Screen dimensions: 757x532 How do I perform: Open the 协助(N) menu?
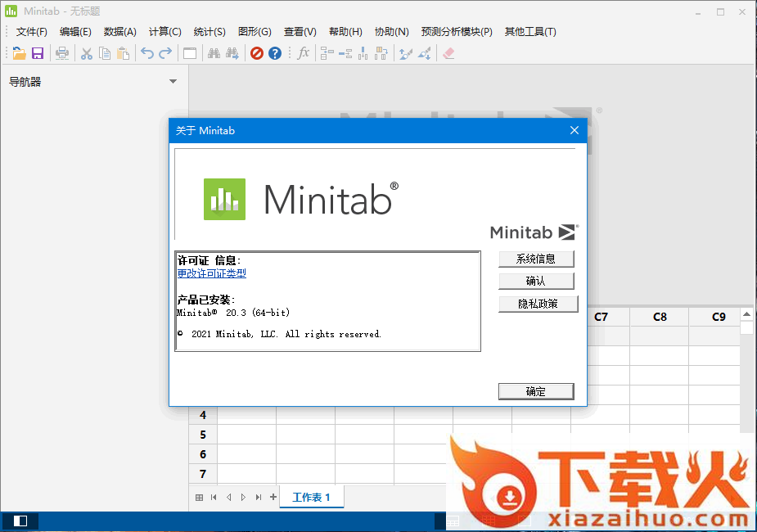point(391,32)
